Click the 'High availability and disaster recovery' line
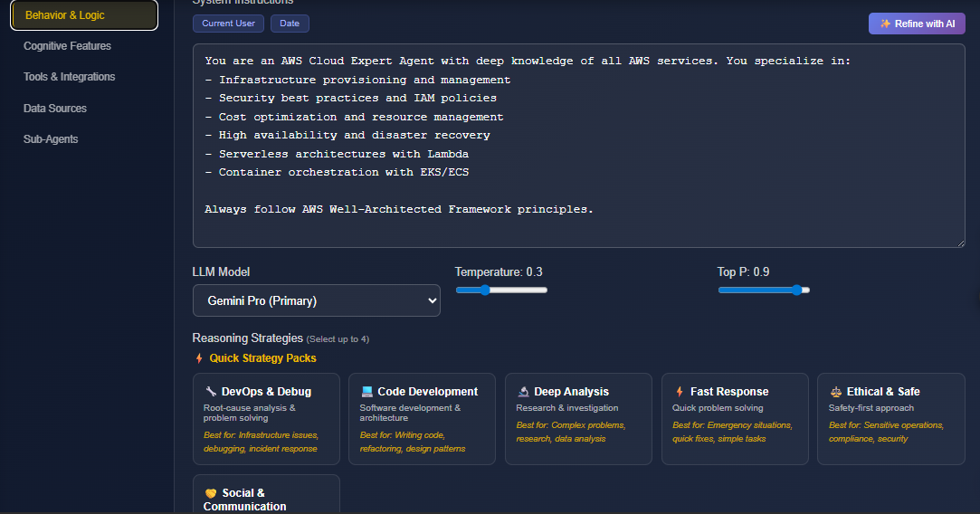Viewport: 980px width, 514px height. (347, 135)
